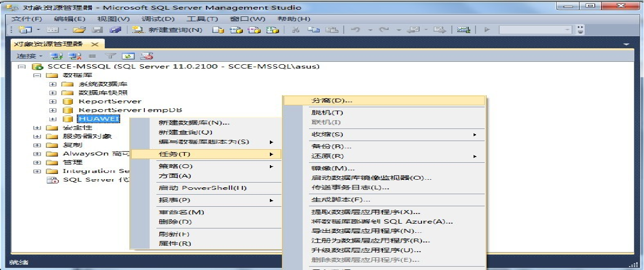Select the HUAWEI database in tree
Image resolution: width=644 pixels, height=270 pixels.
click(x=98, y=119)
